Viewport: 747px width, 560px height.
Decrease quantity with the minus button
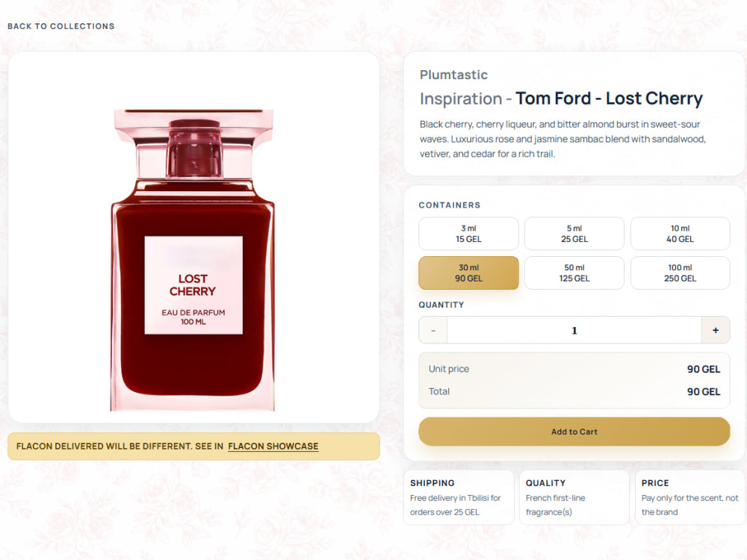[x=433, y=330]
